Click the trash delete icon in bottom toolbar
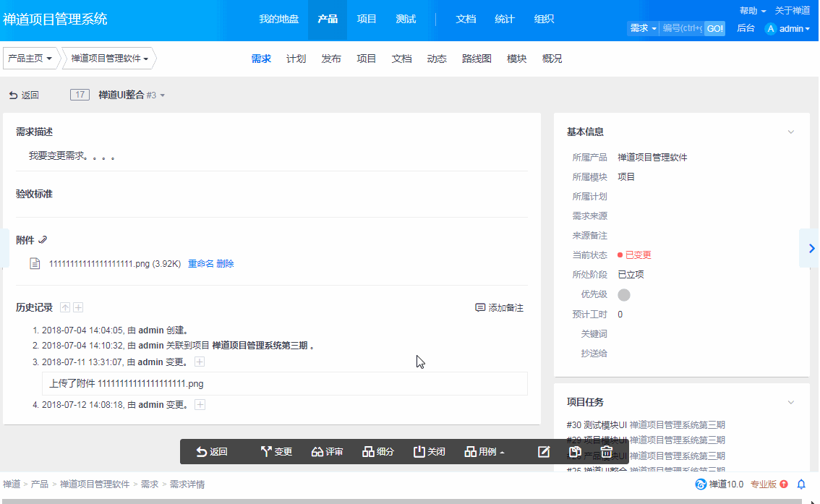The height and width of the screenshot is (504, 820). (x=607, y=452)
